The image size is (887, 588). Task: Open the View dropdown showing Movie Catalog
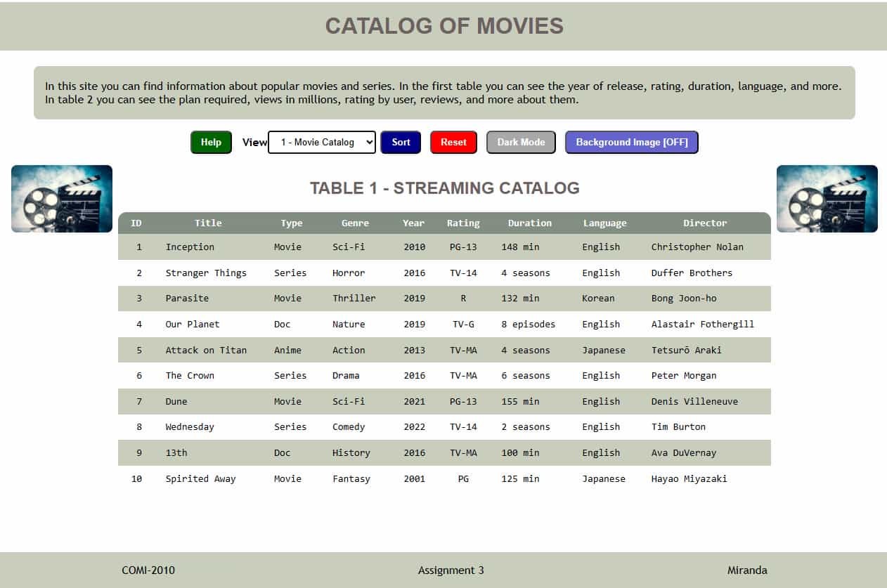[322, 142]
